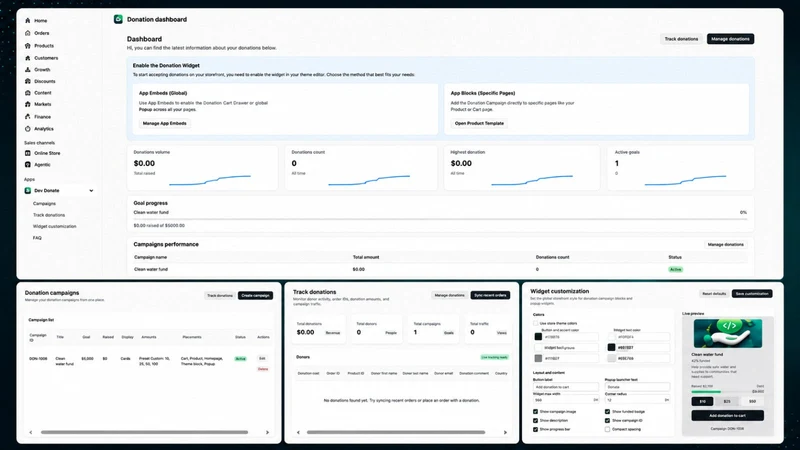Click the Online Store icon under Sales channels

point(28,153)
